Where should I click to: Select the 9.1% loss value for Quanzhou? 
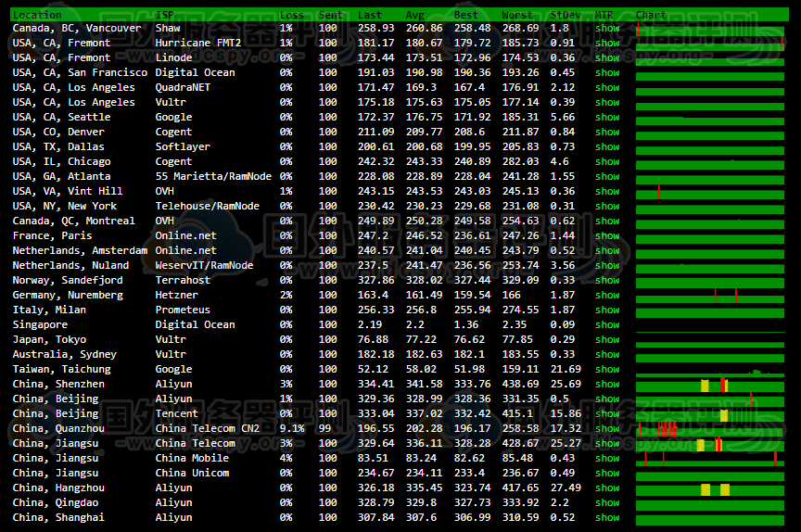point(292,428)
